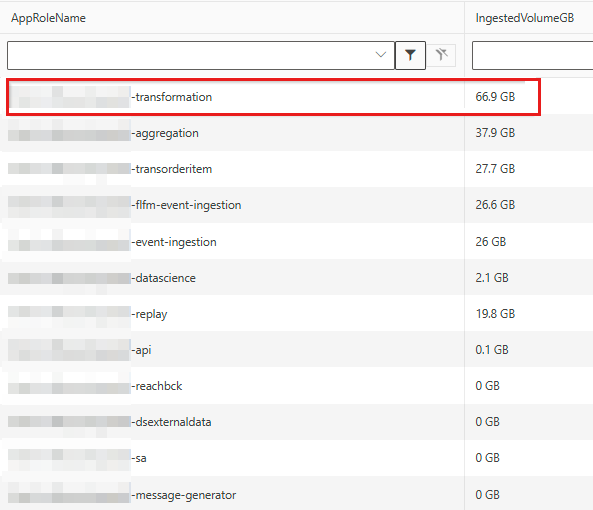
Task: Click the 66.9 GB volume cell
Action: (x=495, y=97)
